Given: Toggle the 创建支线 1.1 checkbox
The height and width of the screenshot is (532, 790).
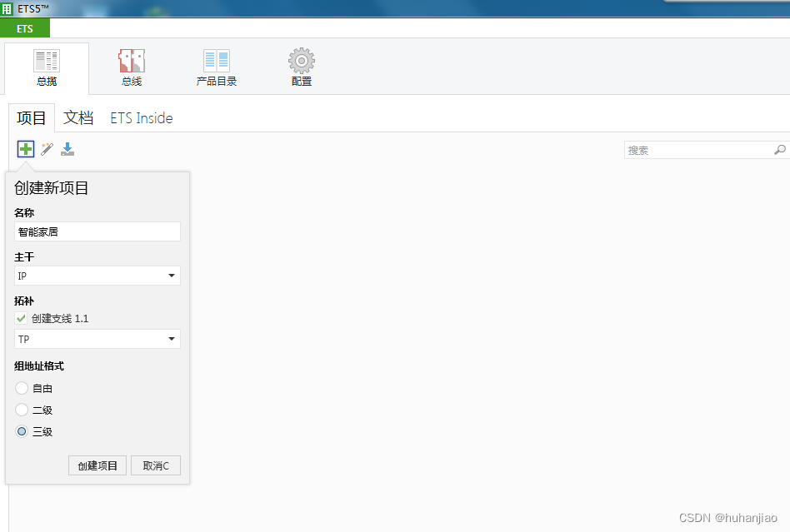Looking at the screenshot, I should click(22, 318).
